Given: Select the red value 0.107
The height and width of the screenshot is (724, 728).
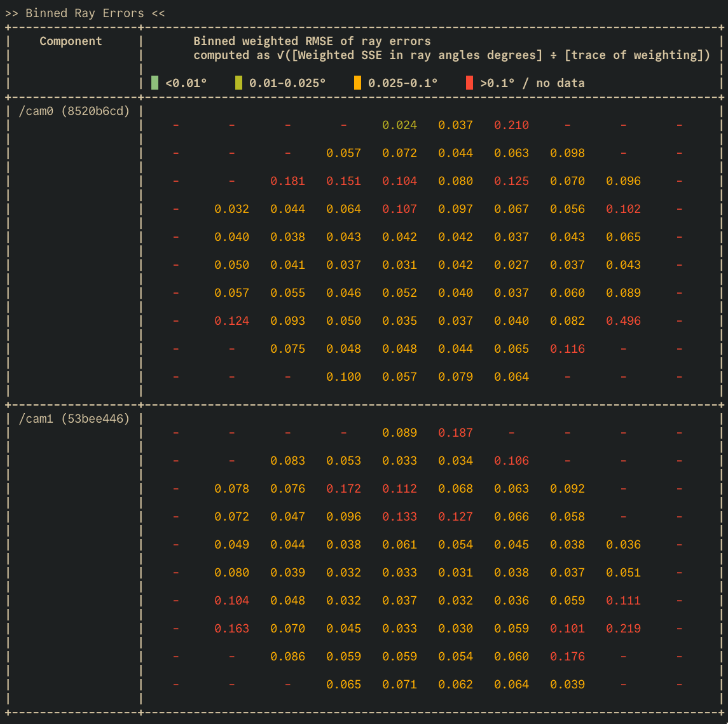Looking at the screenshot, I should 400,209.
